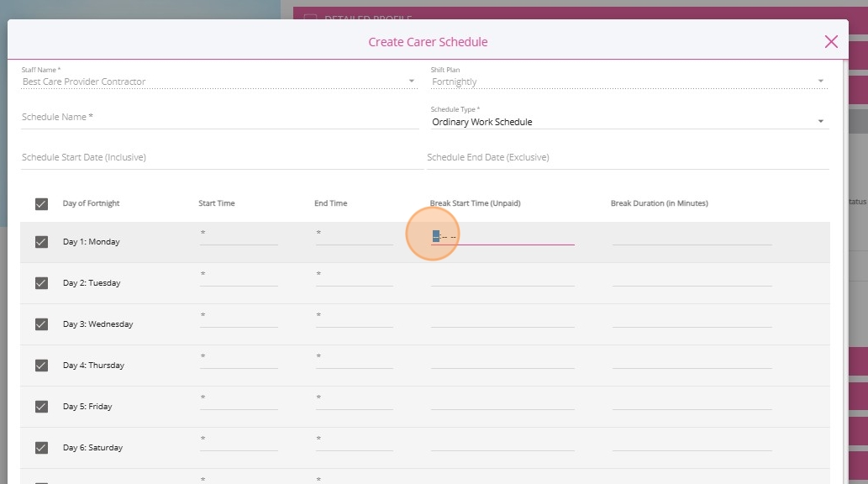Click the 'Day 3: Wednesday' label

coord(98,324)
